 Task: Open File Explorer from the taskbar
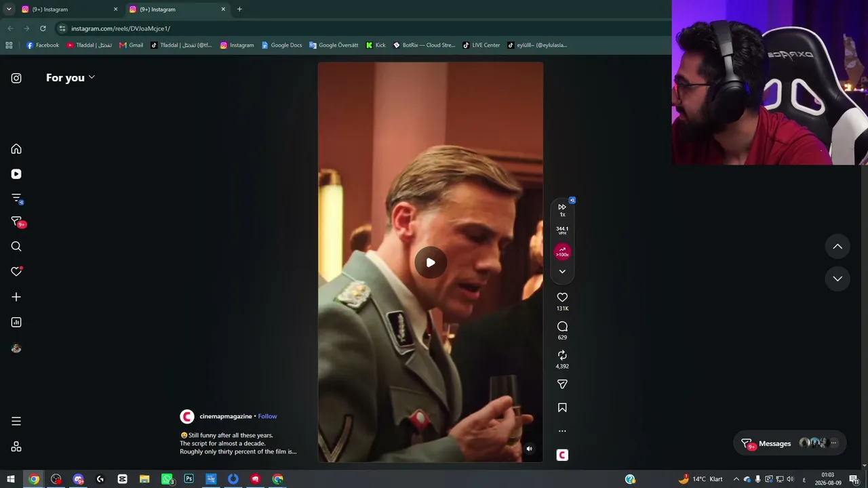click(144, 479)
